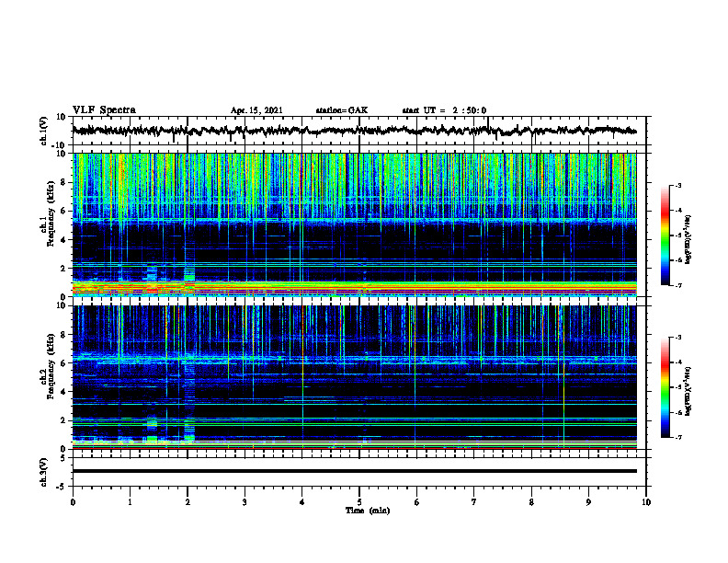The width and height of the screenshot is (728, 563).
Task: Select the date text "Apr. 15, 2021"
Action: 256,110
